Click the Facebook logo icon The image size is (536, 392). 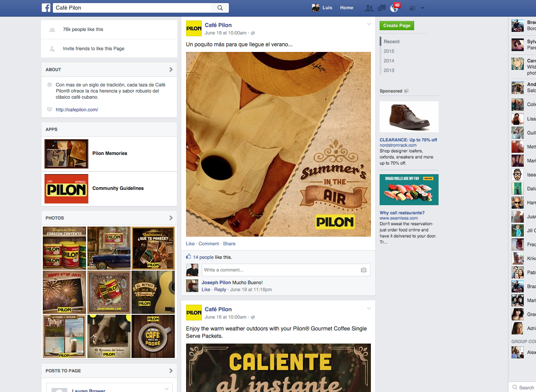tap(46, 7)
